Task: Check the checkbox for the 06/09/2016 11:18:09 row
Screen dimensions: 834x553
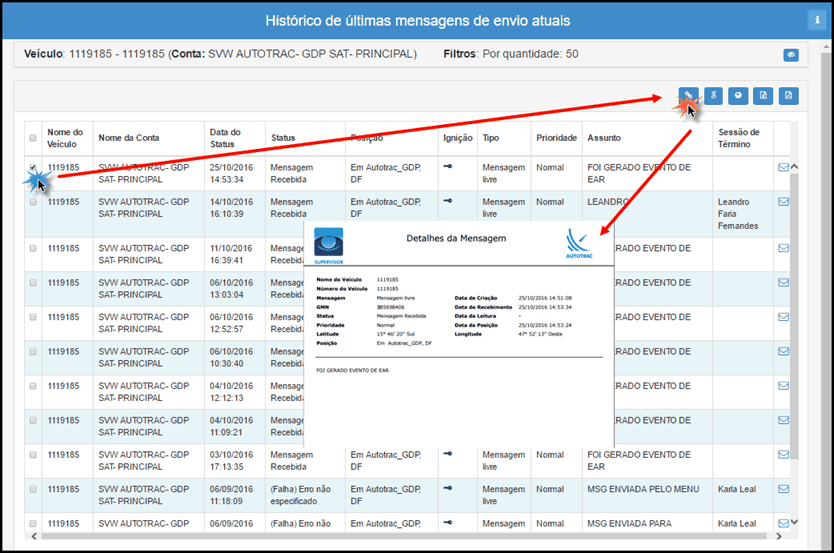Action: (33, 489)
